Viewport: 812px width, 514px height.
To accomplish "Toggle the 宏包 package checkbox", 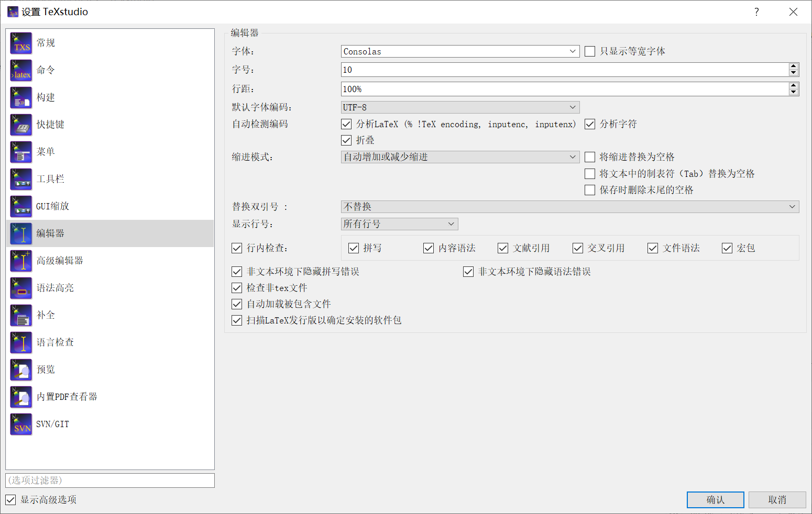I will coord(727,248).
